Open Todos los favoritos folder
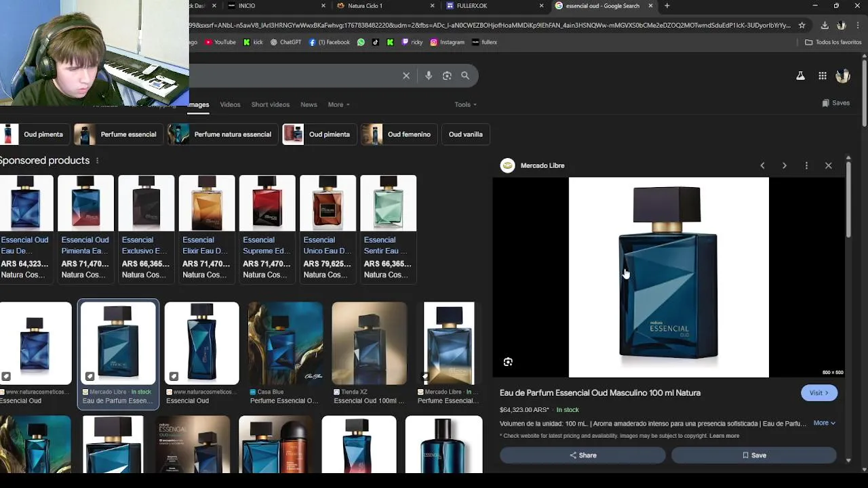 [x=833, y=42]
